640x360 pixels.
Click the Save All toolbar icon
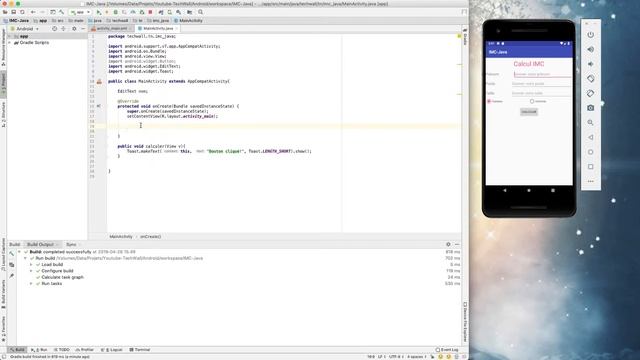[x=13, y=12]
